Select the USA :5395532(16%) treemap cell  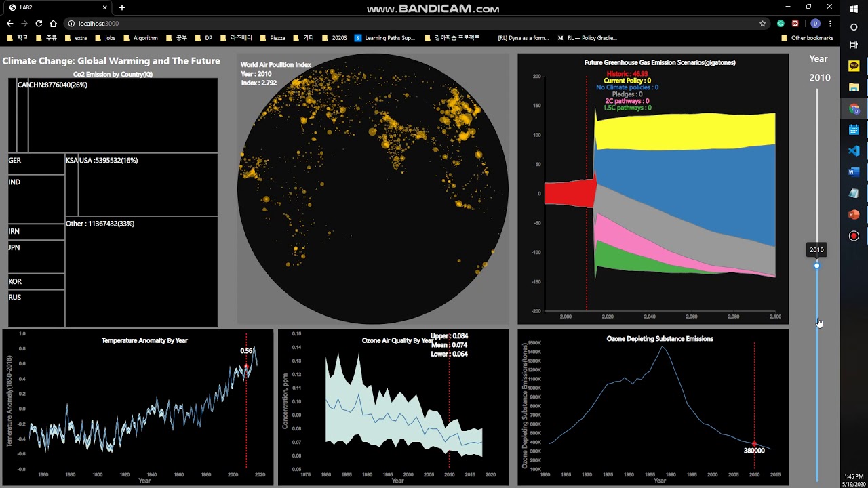(149, 185)
